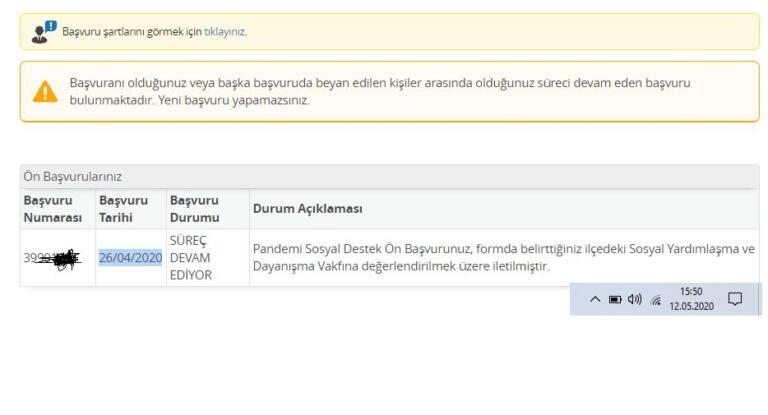
Task: Click the orange warning triangle icon
Action: pos(45,91)
